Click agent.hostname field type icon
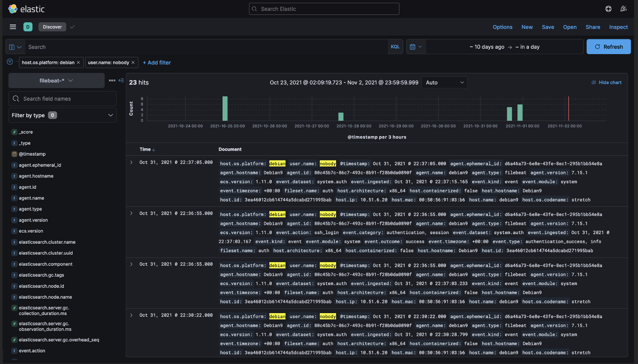The image size is (638, 364). tap(14, 176)
